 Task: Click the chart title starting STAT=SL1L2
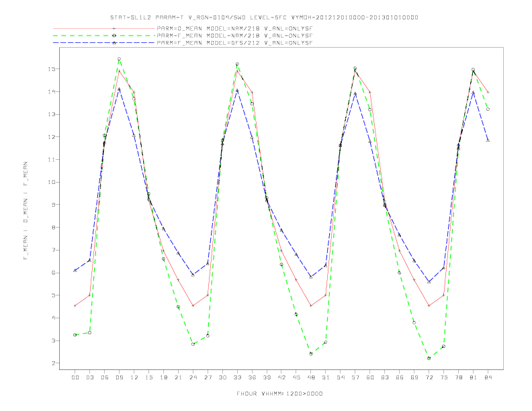[264, 17]
